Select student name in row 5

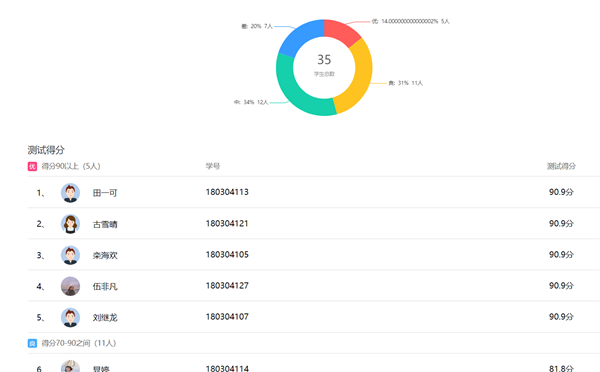pos(105,318)
